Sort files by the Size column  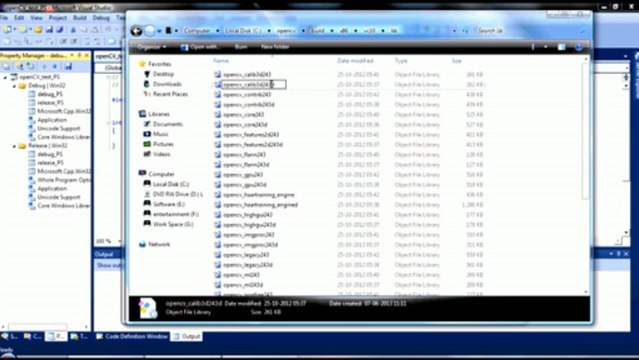pos(456,61)
